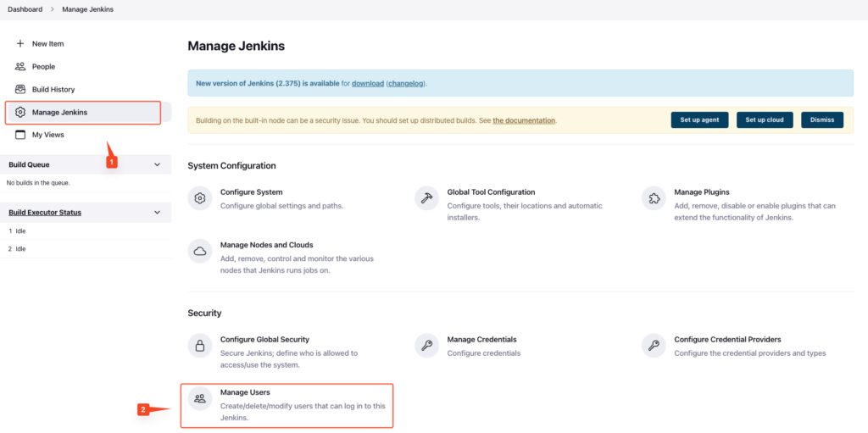
Task: Click executor 1 Idle row
Action: click(86, 230)
